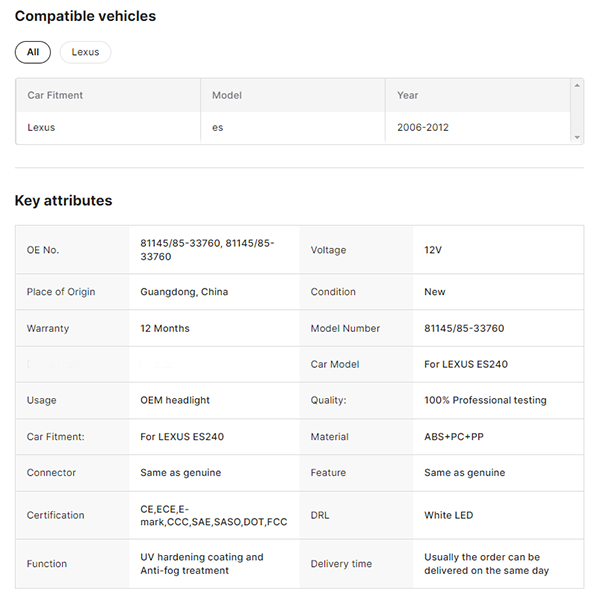Click the Model Number value cell

464,328
